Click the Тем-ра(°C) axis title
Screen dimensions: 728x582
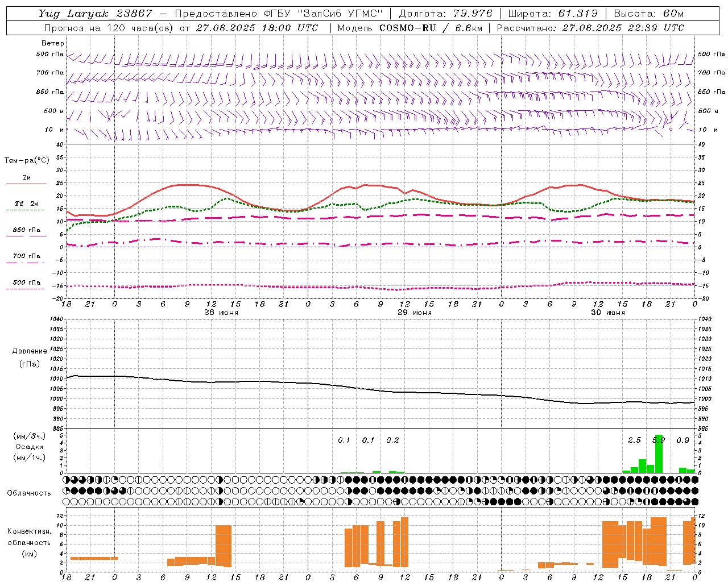click(27, 160)
